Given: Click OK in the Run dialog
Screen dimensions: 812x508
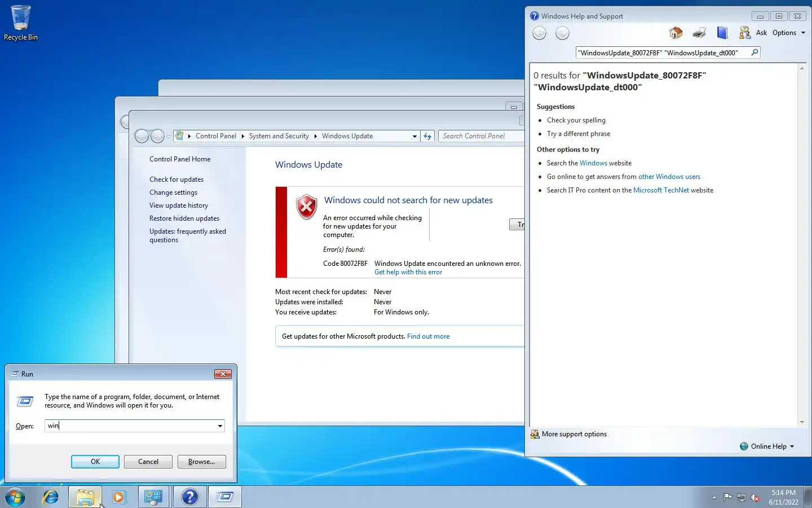Looking at the screenshot, I should tap(95, 462).
